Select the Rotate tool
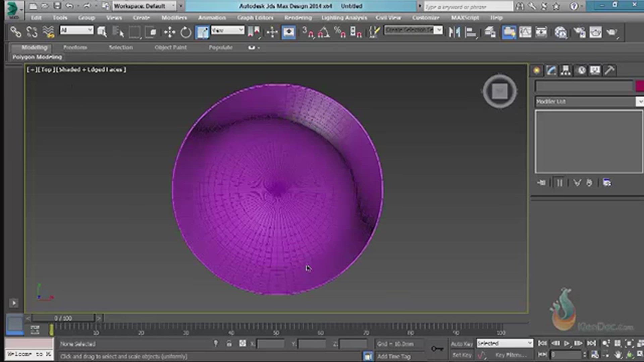This screenshot has width=644, height=362. tap(185, 32)
